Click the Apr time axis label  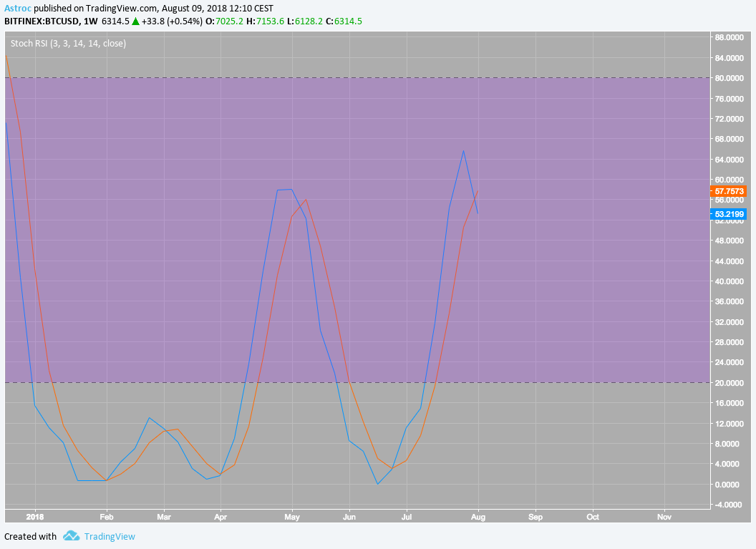click(220, 517)
